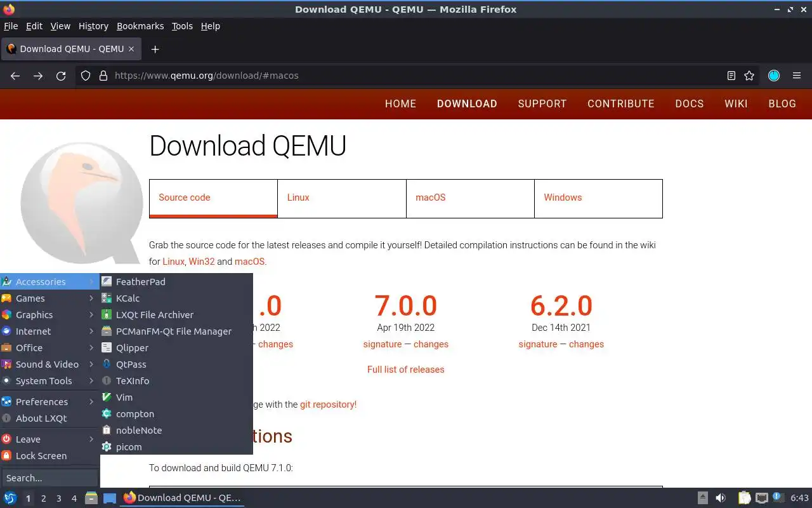Start picom compositor

176,447
